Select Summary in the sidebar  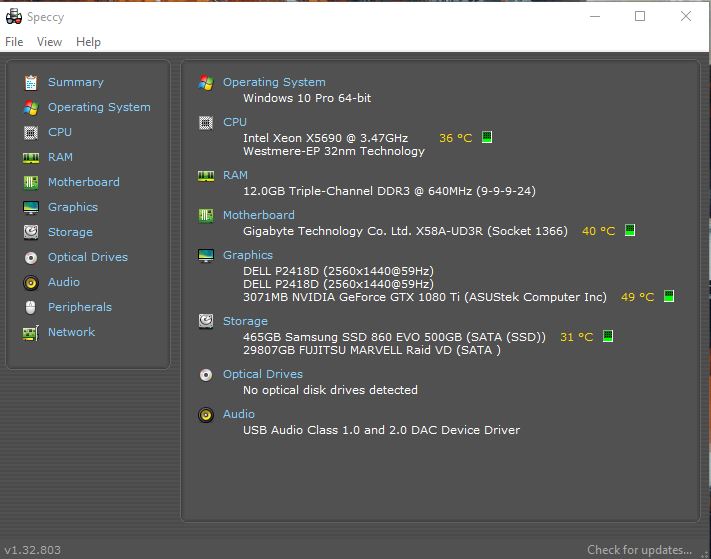(x=76, y=82)
